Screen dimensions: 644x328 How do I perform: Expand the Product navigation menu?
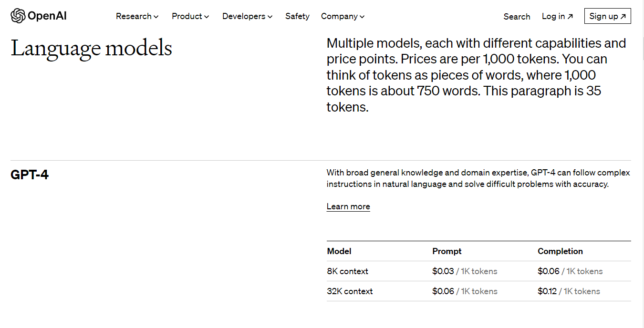pos(190,16)
